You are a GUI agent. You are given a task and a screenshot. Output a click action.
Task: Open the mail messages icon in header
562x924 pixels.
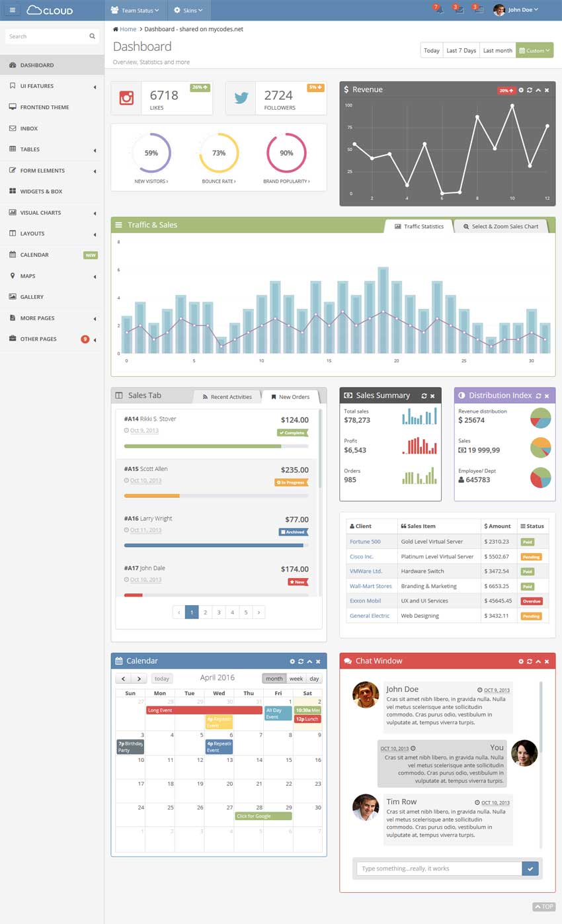pos(478,9)
